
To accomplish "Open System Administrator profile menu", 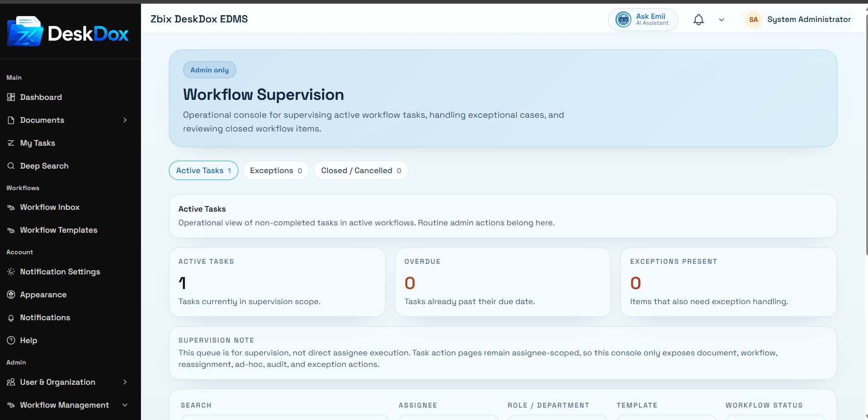I will 798,20.
